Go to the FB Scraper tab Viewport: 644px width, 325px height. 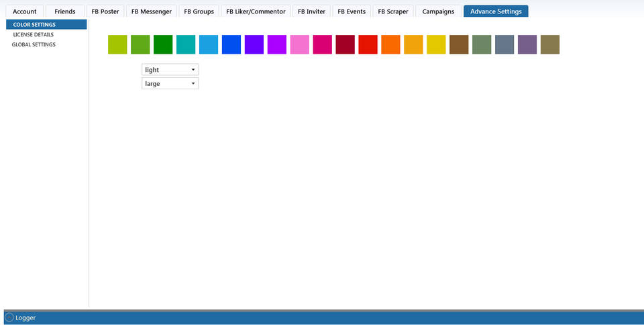(392, 11)
